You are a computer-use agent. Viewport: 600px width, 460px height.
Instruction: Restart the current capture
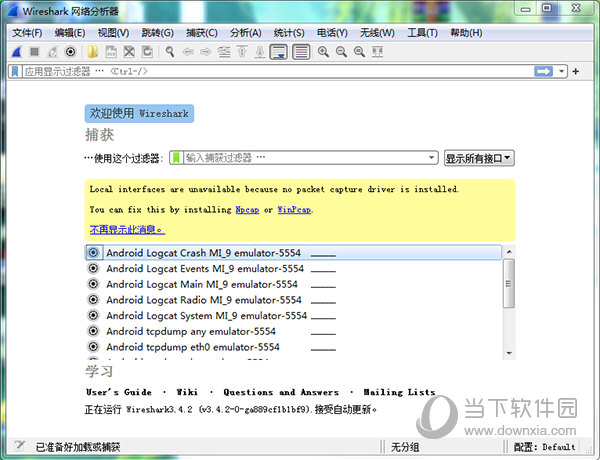52,52
